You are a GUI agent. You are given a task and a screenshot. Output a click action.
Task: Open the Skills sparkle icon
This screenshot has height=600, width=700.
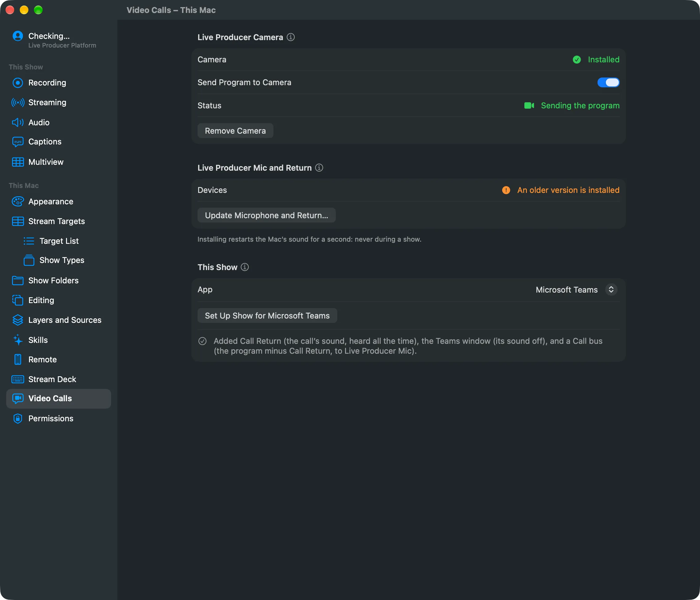point(18,340)
